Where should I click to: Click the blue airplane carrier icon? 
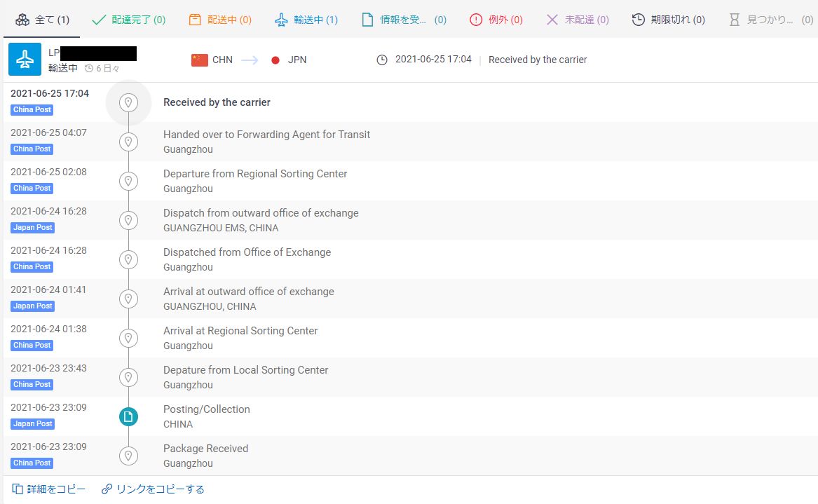tap(25, 60)
